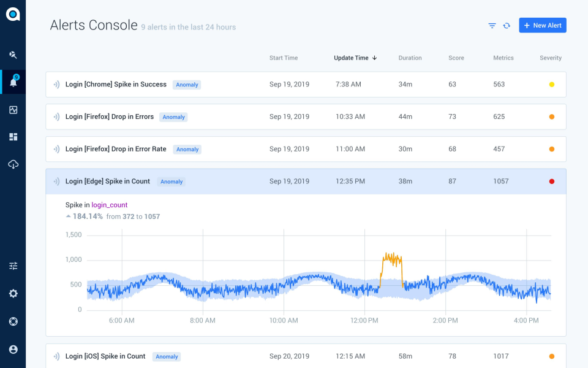Open the login_count metric link
This screenshot has height=368, width=588.
[x=110, y=205]
